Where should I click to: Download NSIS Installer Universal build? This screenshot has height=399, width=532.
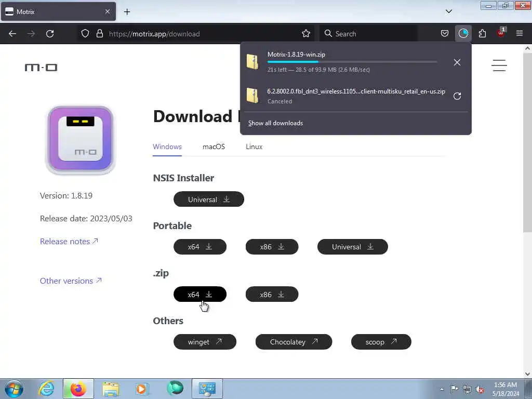point(209,199)
